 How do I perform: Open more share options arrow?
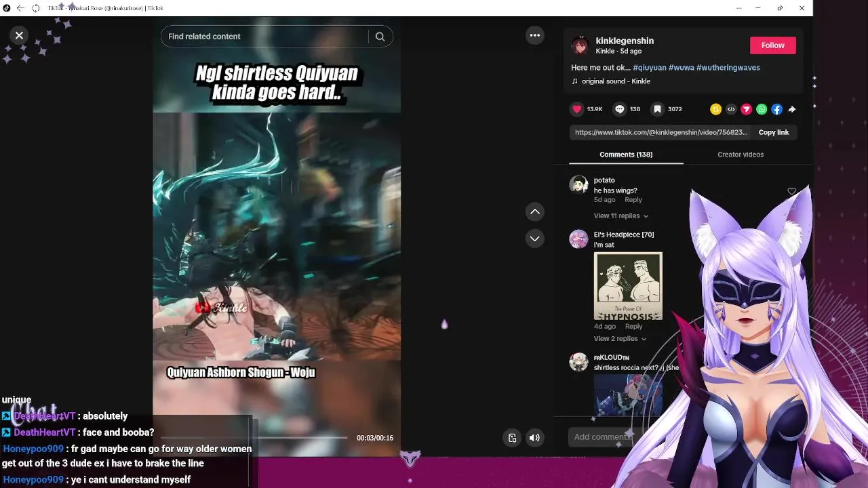tap(792, 109)
